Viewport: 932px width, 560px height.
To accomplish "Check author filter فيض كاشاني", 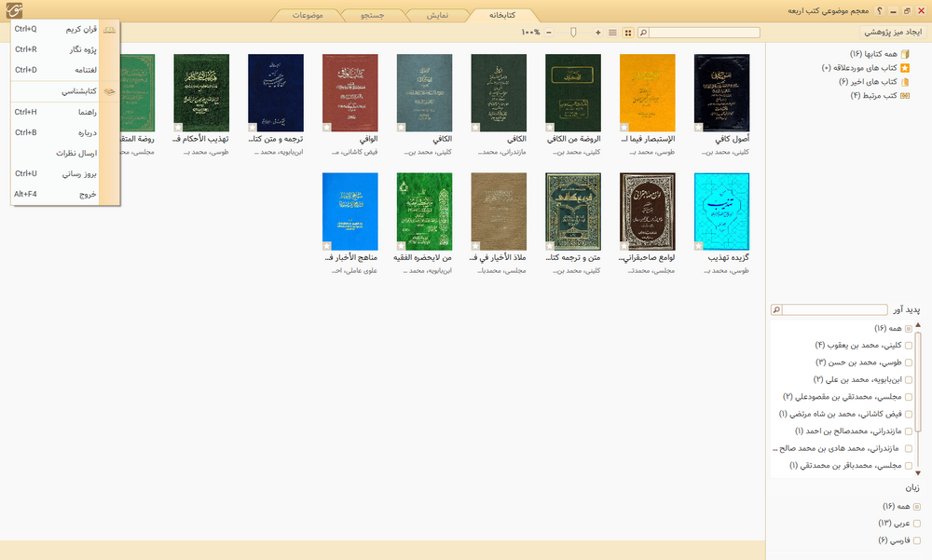I will click(908, 415).
